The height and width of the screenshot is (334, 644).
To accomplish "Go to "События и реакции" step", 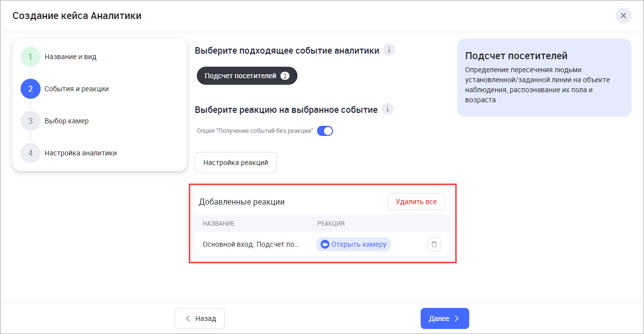I will (77, 89).
